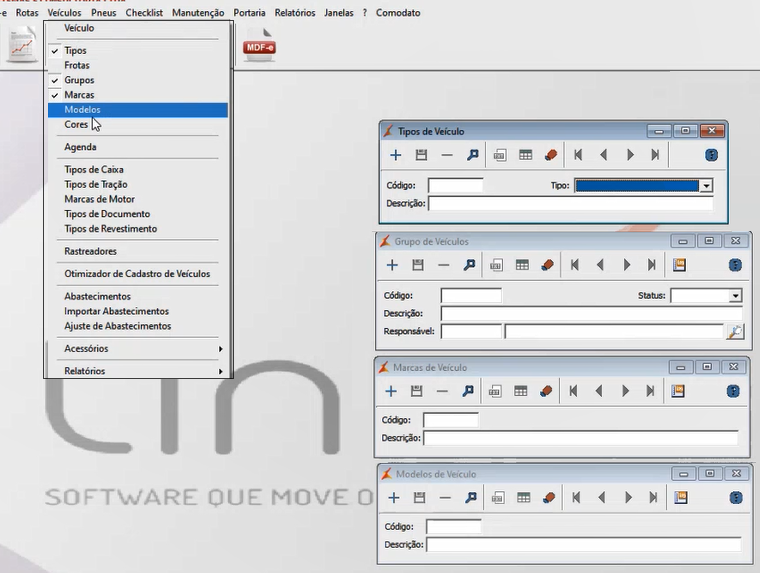
Task: Click Descrição field in Grupo de Veículos
Action: [x=591, y=314]
